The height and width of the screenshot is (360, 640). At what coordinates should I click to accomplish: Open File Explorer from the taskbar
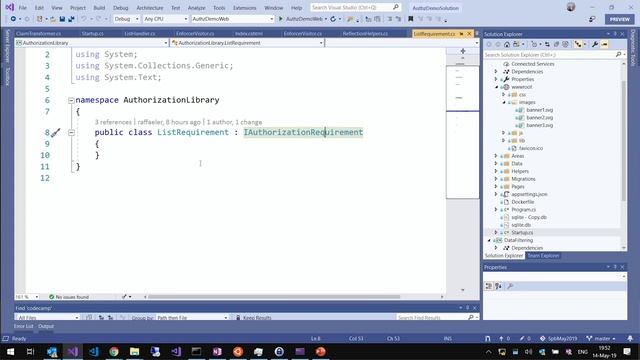(x=134, y=351)
